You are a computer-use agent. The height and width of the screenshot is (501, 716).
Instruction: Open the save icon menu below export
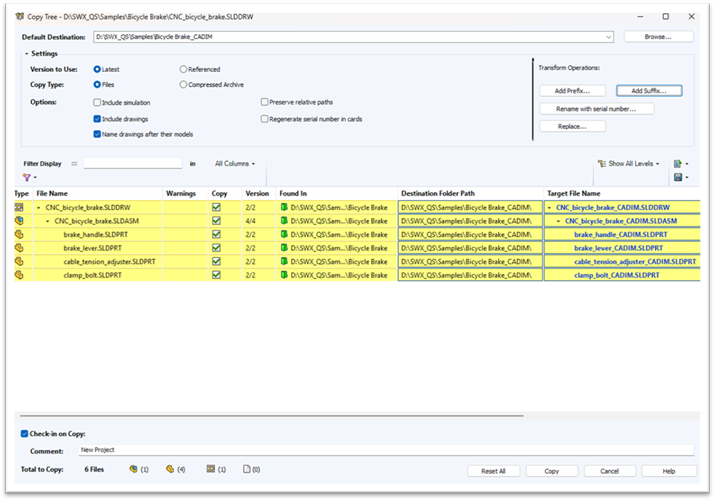pos(681,177)
